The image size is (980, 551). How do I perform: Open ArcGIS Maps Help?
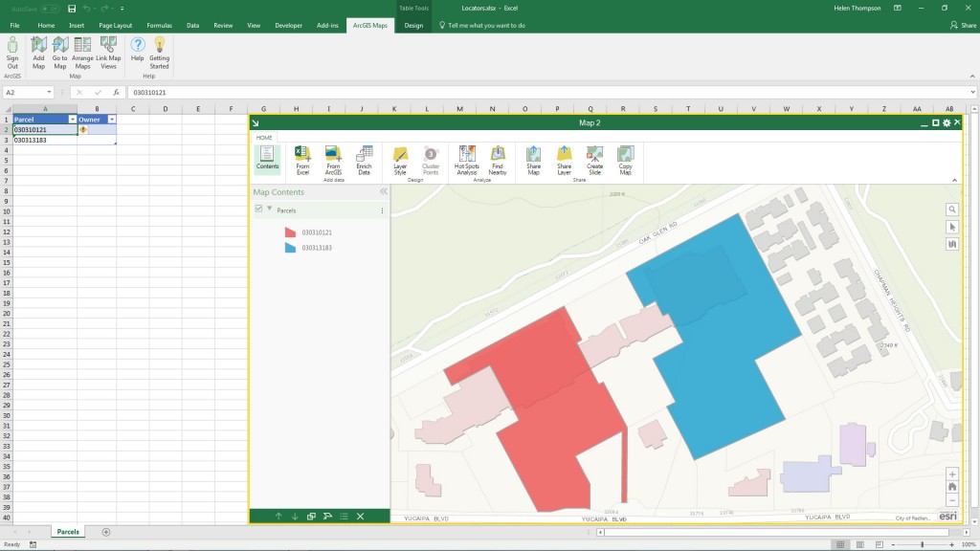tap(138, 49)
